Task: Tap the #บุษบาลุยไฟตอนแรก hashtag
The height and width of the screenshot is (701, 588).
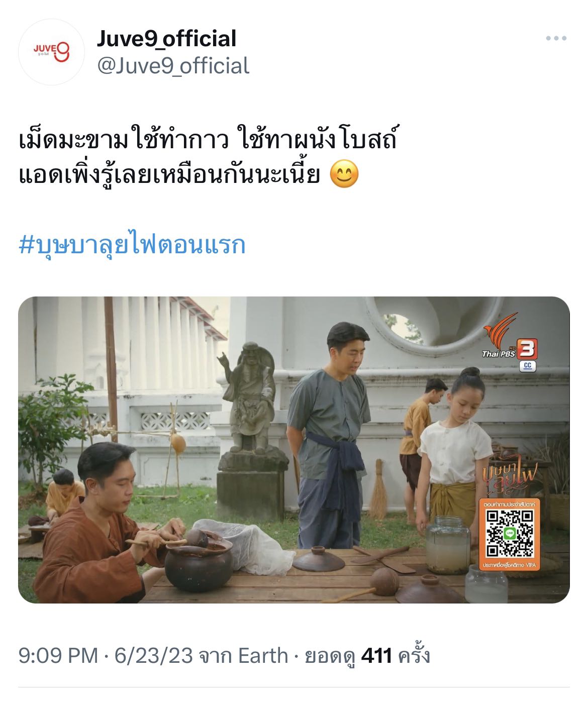Action: 132,245
